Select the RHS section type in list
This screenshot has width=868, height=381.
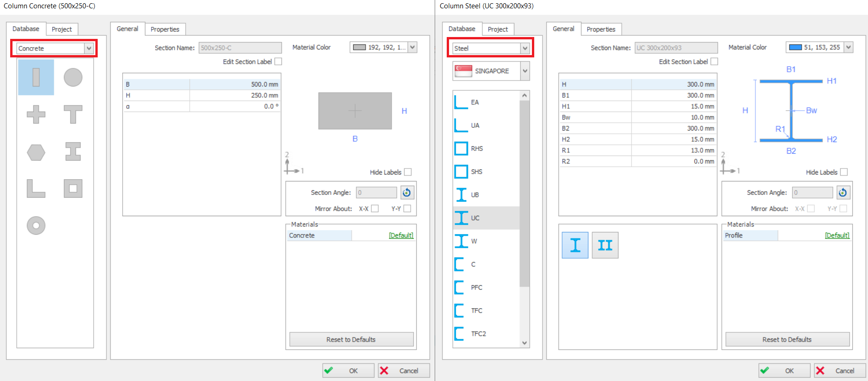coord(477,149)
